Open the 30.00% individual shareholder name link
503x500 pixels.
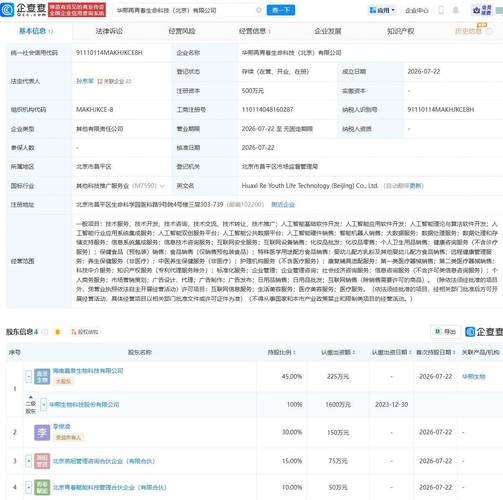(x=62, y=426)
